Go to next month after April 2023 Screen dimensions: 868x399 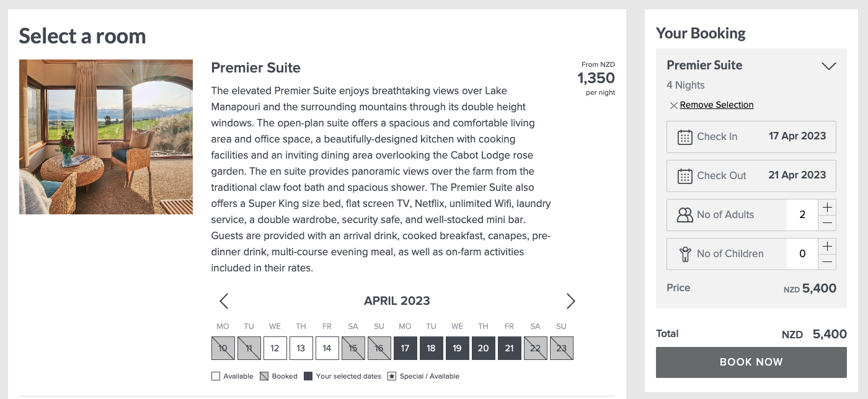coord(570,301)
